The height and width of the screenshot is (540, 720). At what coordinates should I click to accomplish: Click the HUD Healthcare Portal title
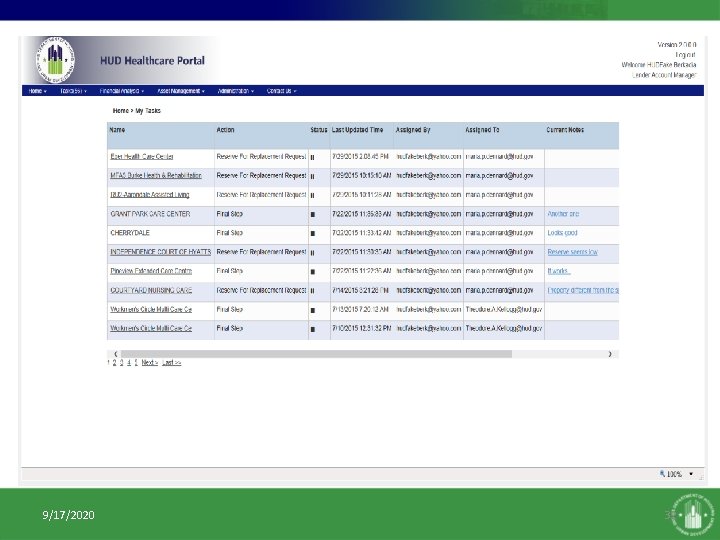click(x=152, y=61)
